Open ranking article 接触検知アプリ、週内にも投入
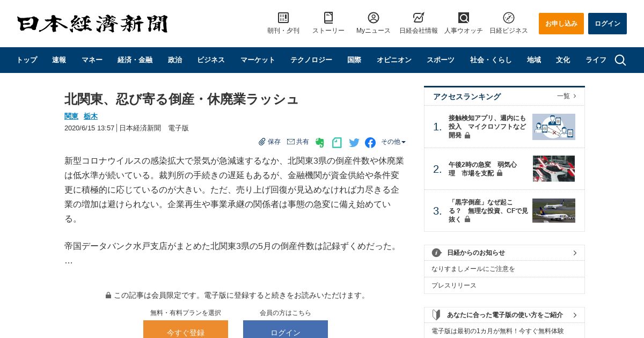The image size is (644, 338). coord(487,127)
